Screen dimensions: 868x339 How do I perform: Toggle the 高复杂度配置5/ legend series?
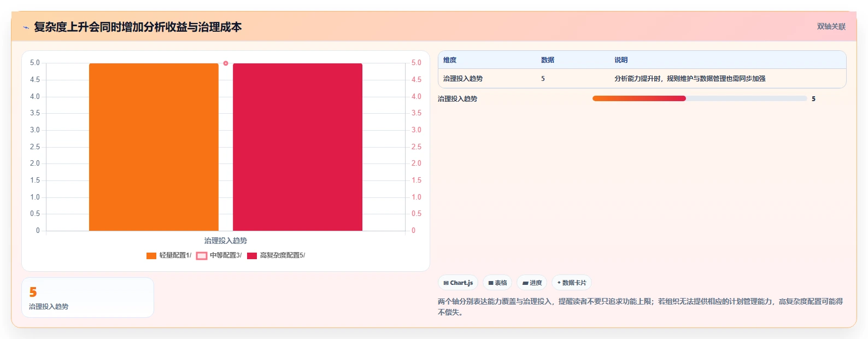(x=276, y=255)
